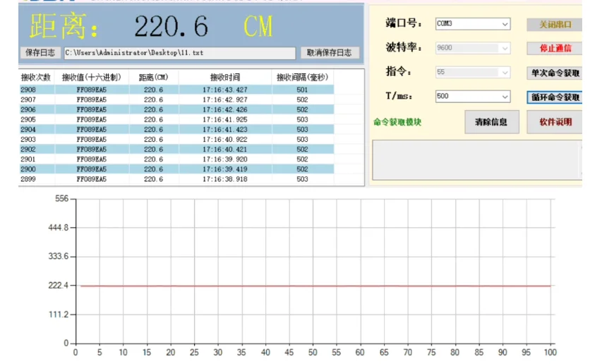Click the 接收间隔(毫秒) column header
590x364 pixels.
tap(302, 77)
